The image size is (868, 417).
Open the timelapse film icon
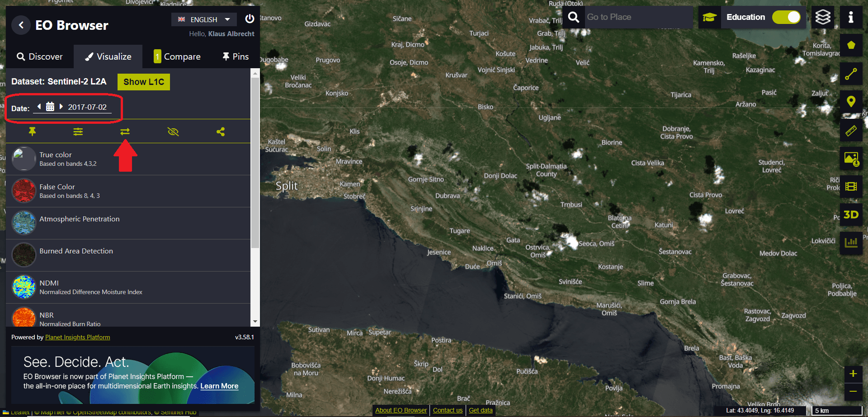coord(851,187)
